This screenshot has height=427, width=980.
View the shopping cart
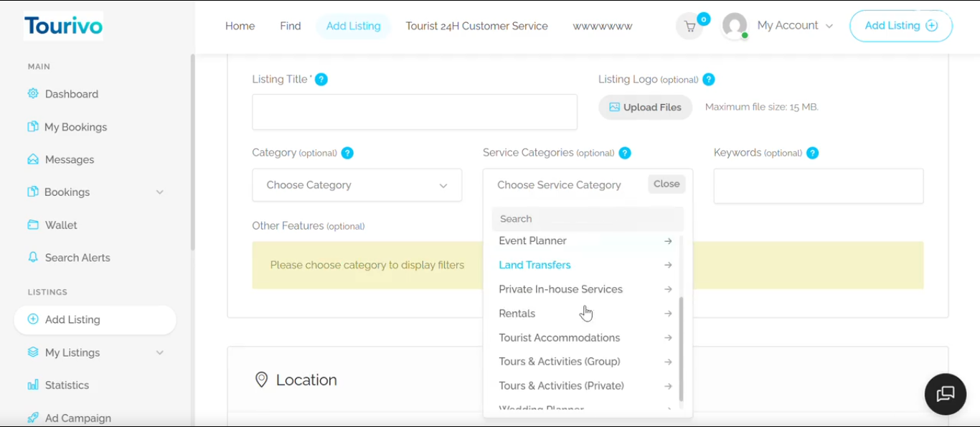[x=689, y=25]
